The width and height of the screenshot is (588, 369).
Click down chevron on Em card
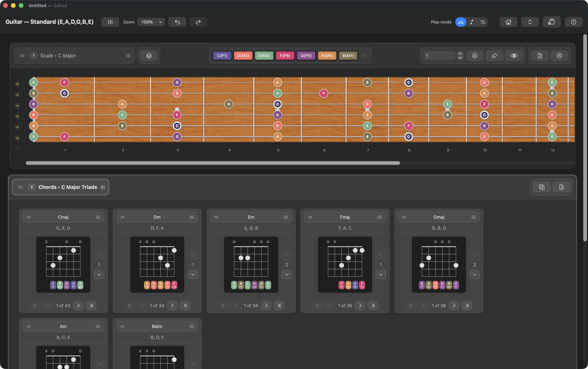point(287,275)
